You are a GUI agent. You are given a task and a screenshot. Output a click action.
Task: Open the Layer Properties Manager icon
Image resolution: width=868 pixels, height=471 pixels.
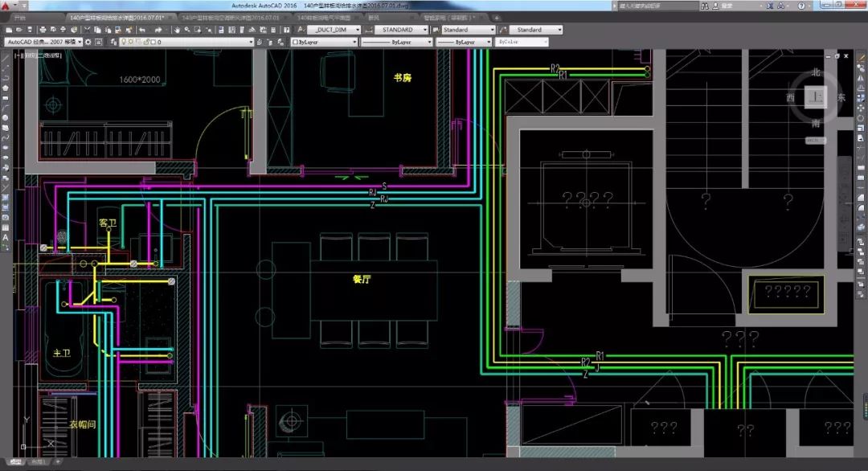click(113, 42)
